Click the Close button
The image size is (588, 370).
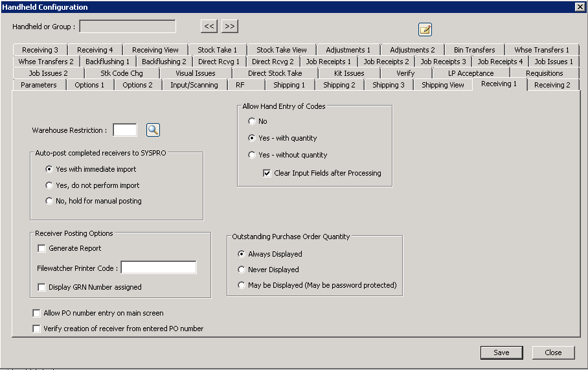click(553, 353)
